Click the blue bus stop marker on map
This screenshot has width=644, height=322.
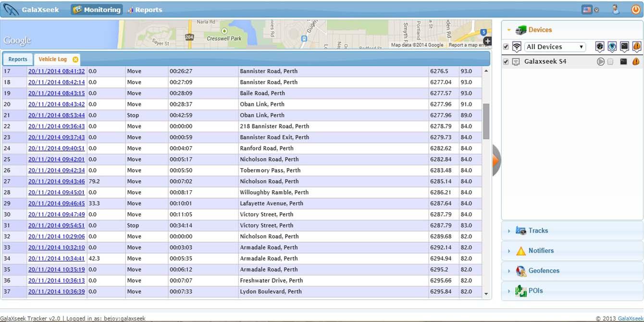[304, 38]
